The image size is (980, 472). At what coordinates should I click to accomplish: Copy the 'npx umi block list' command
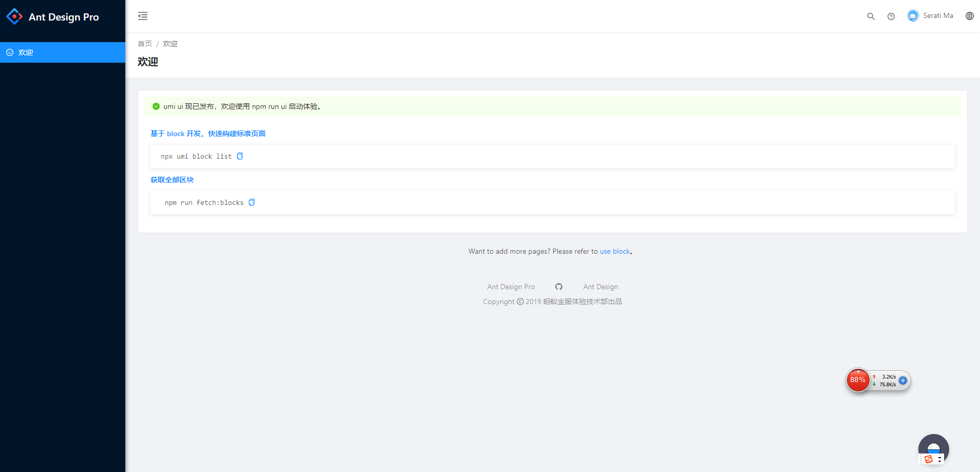click(x=240, y=156)
